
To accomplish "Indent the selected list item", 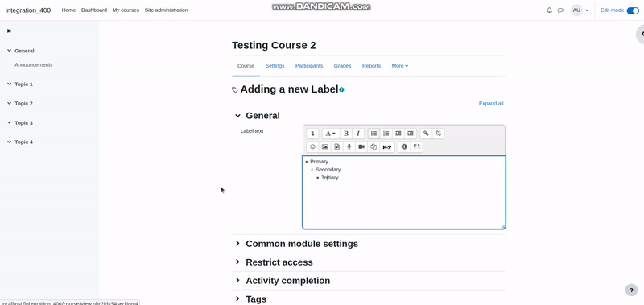I will (x=410, y=134).
